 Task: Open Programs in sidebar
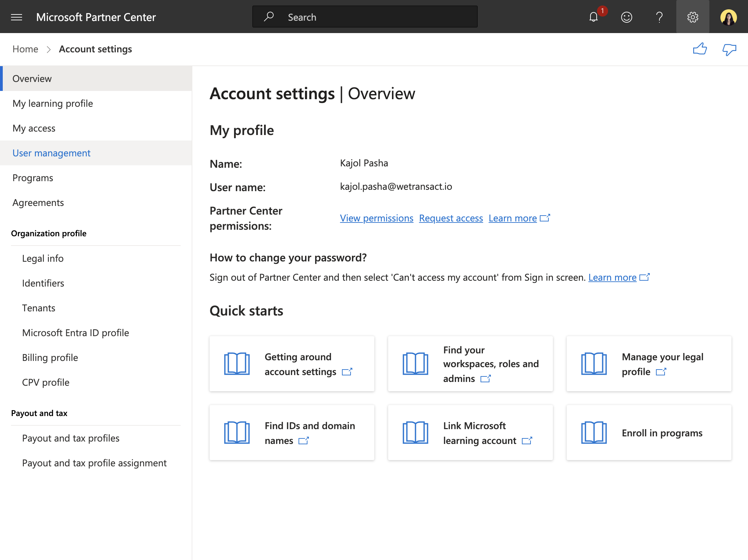point(96,178)
